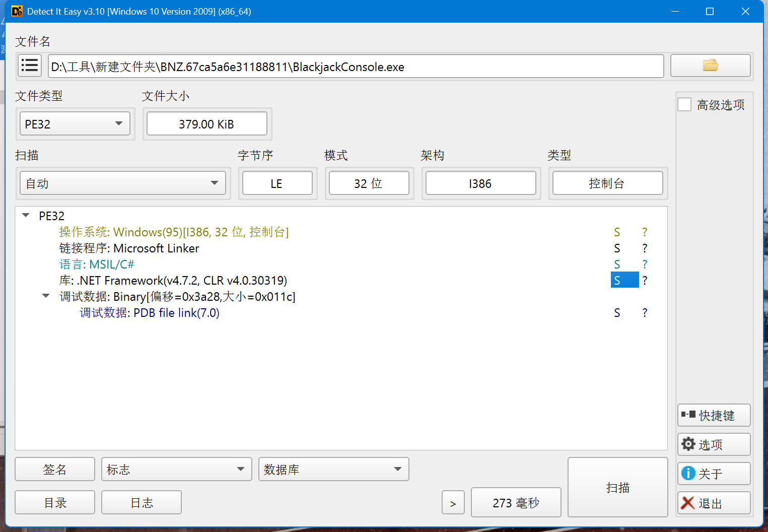The height and width of the screenshot is (532, 768).
Task: Click the large 扫描 scan button
Action: click(618, 487)
